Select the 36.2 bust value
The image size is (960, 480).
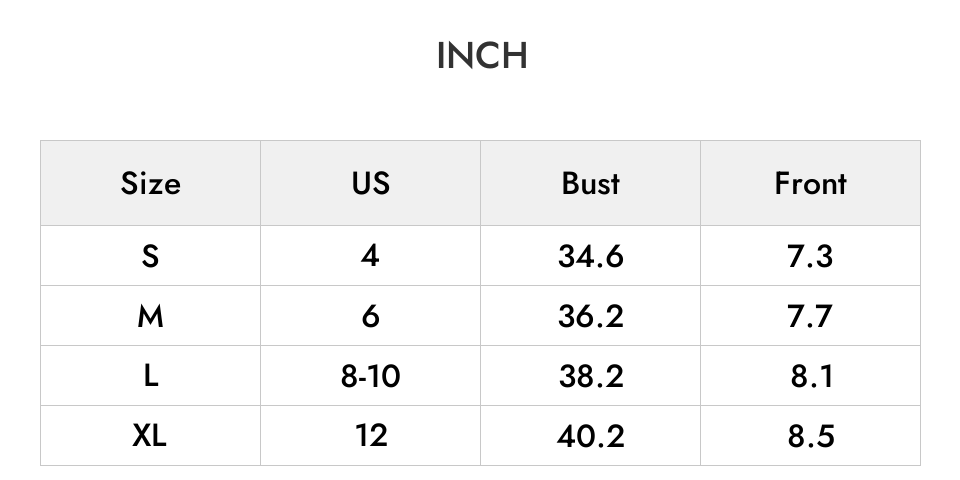click(590, 315)
